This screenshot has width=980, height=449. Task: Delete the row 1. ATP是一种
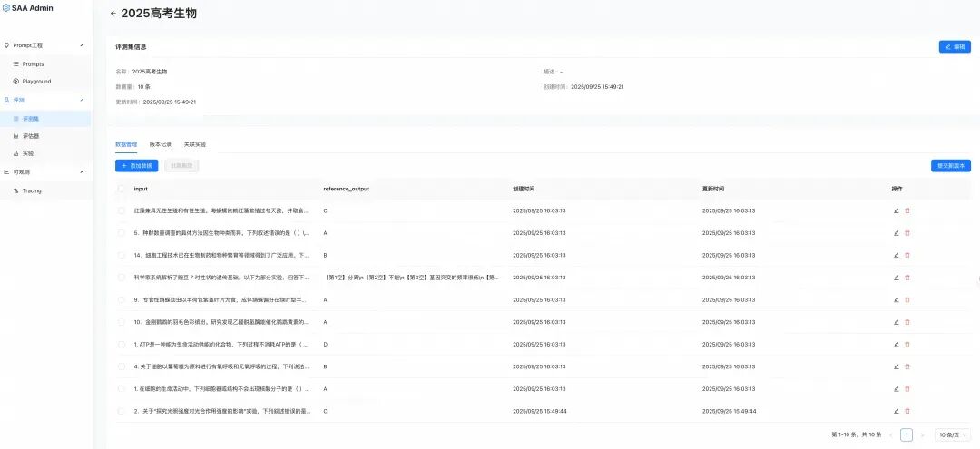click(907, 344)
